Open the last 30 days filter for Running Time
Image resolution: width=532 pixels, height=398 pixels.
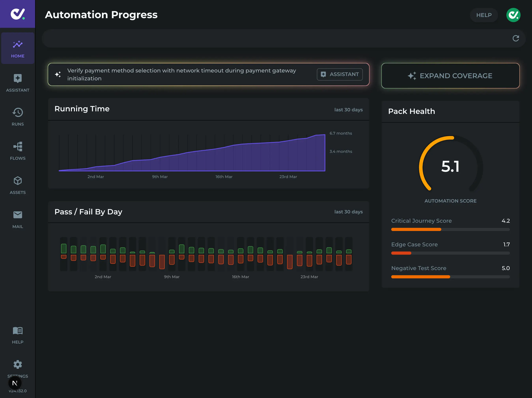[348, 110]
